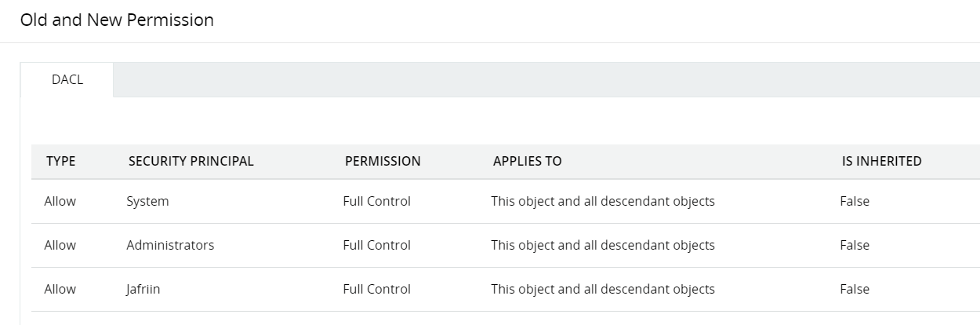Click the Applies To value for System
Image resolution: width=980 pixels, height=325 pixels.
point(603,201)
